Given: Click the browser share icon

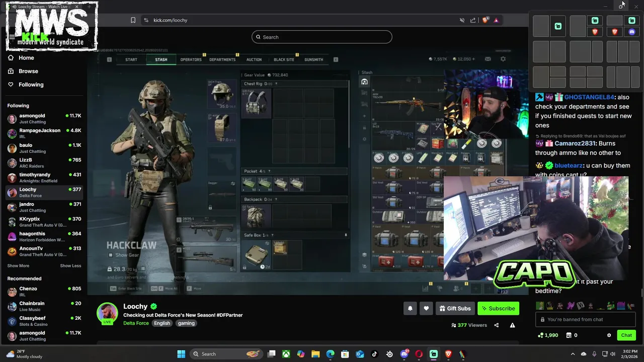Looking at the screenshot, I should [x=473, y=20].
